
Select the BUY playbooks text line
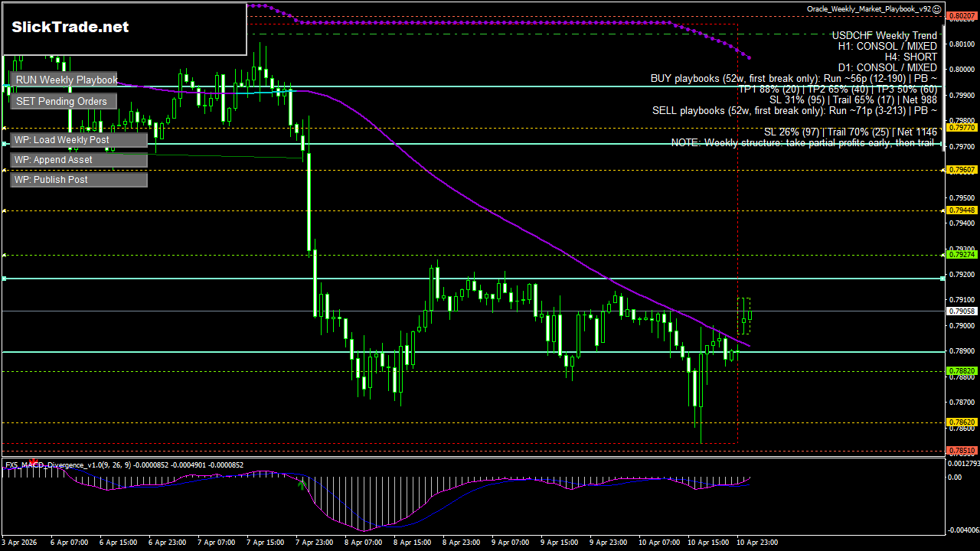[x=794, y=78]
